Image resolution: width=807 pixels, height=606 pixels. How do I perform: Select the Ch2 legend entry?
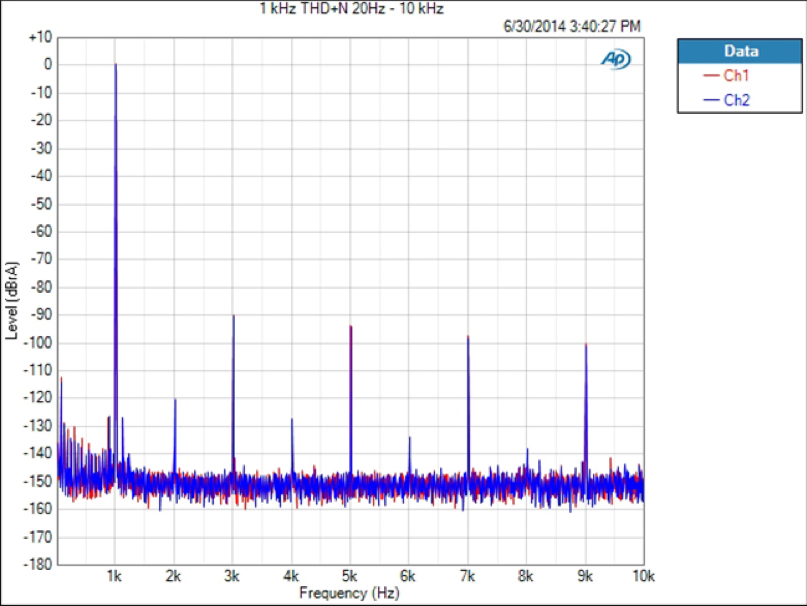(x=736, y=100)
